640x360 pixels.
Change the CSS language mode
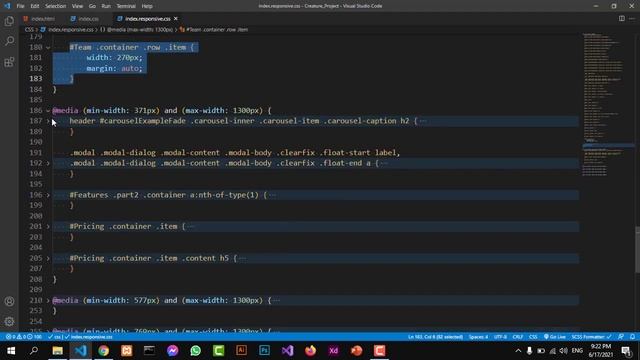point(533,337)
